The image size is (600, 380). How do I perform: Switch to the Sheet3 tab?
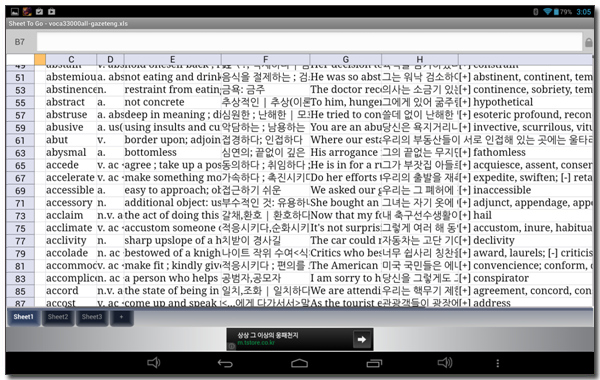point(92,317)
